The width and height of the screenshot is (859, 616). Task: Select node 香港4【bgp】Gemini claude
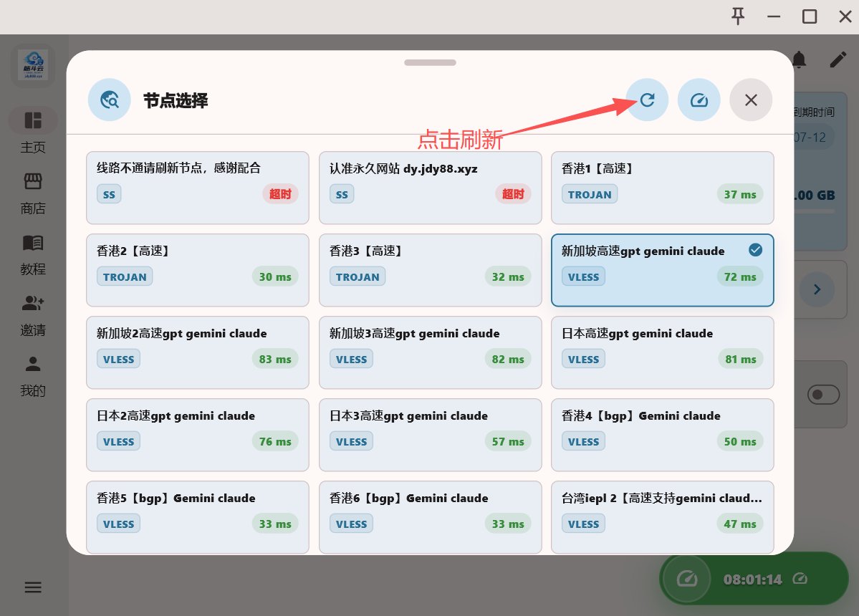[x=662, y=435]
